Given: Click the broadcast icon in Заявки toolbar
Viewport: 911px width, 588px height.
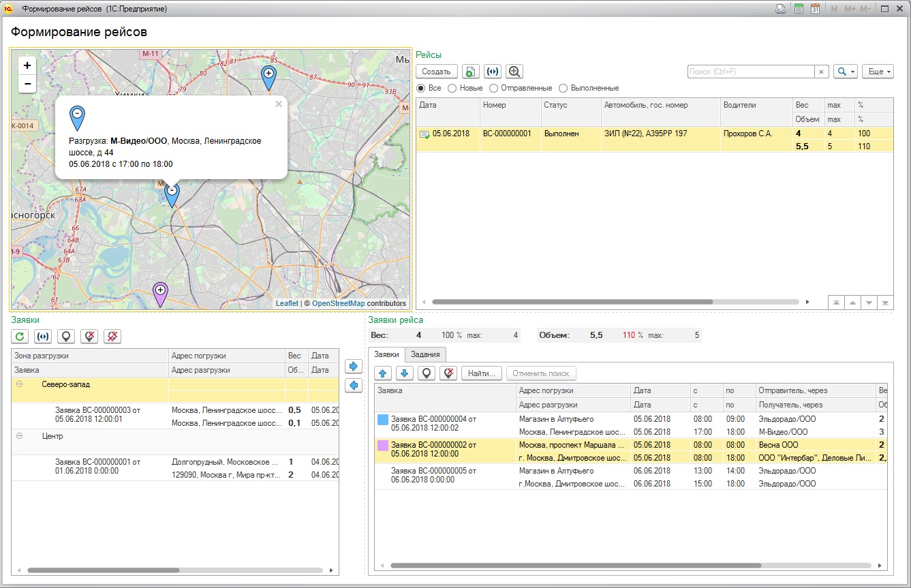Looking at the screenshot, I should point(43,336).
